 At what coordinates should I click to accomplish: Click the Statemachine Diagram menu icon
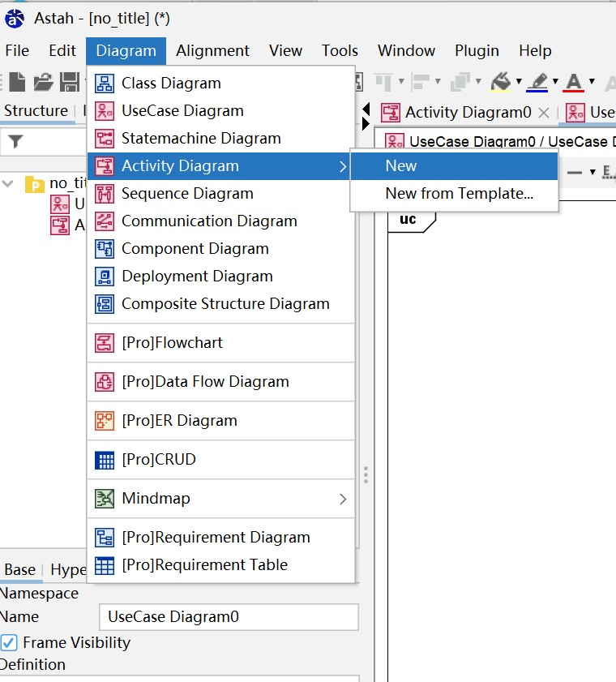pos(105,139)
